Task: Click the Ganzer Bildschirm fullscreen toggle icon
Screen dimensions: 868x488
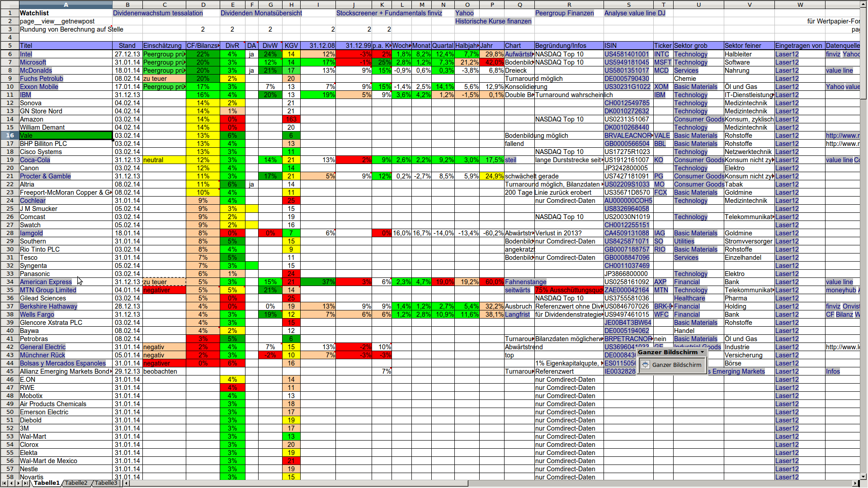Action: click(x=646, y=365)
